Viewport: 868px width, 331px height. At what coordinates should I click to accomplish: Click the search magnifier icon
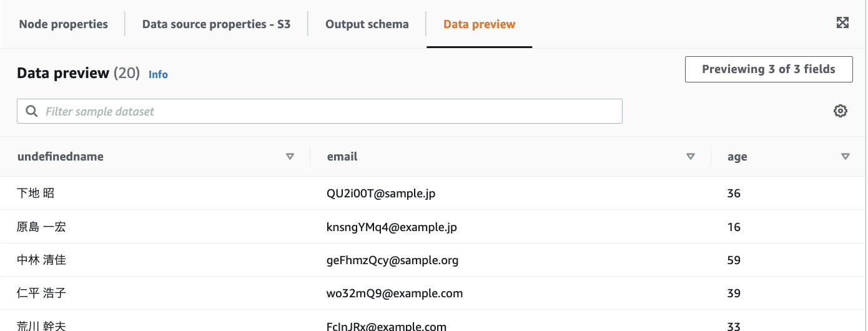[x=31, y=111]
